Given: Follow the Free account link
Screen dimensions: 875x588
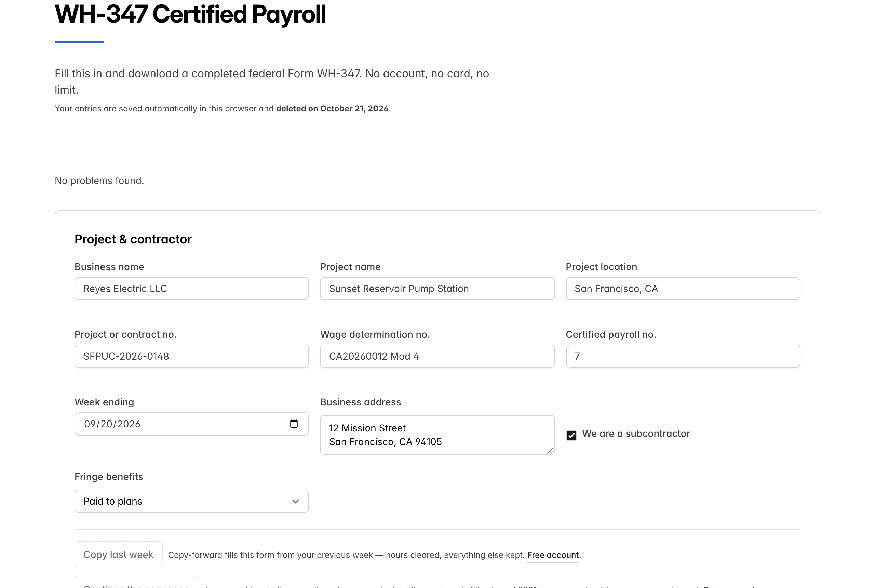Looking at the screenshot, I should tap(553, 555).
